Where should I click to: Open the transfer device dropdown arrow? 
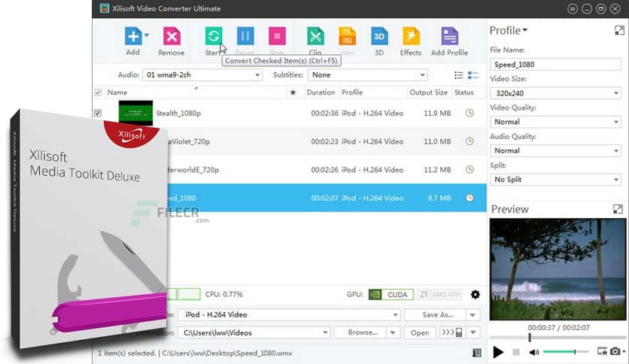[x=473, y=332]
